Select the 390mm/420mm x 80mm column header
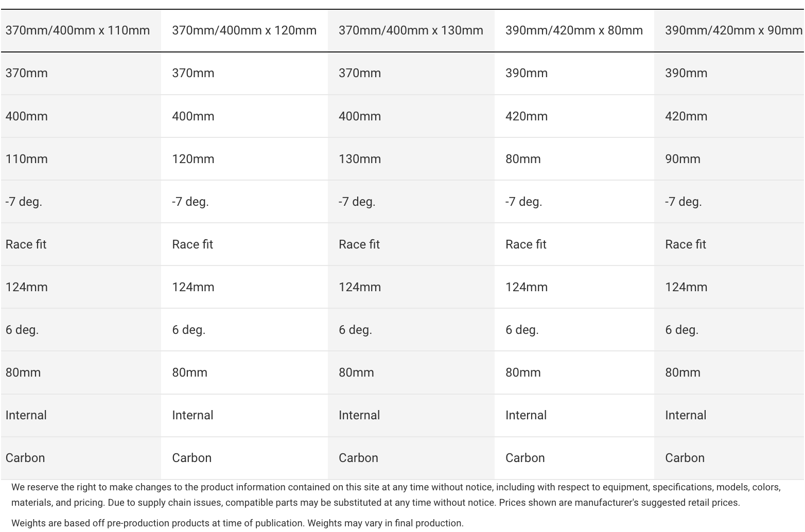This screenshot has width=805, height=532. [574, 30]
